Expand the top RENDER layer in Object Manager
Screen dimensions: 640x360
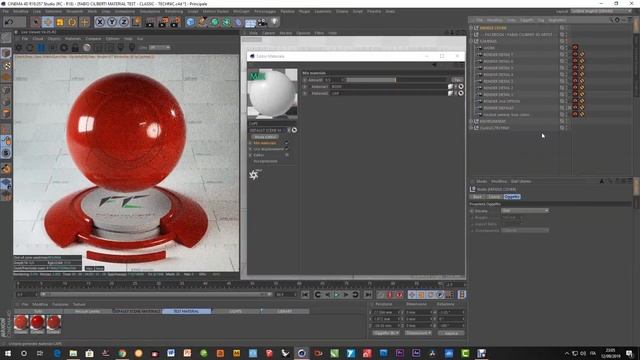tap(471, 28)
